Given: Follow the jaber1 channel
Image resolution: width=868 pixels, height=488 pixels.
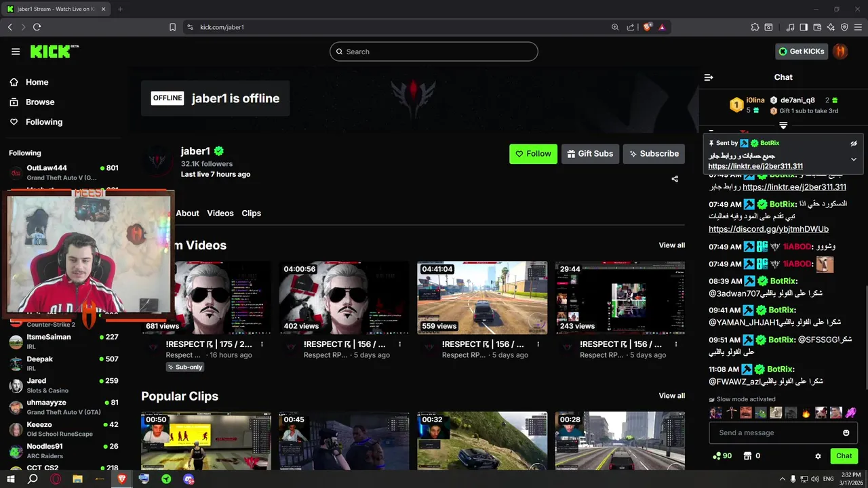Looking at the screenshot, I should click(x=533, y=154).
